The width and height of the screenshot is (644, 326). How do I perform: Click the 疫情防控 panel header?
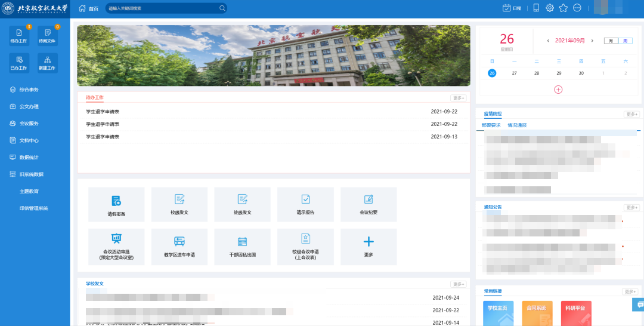[x=493, y=114]
